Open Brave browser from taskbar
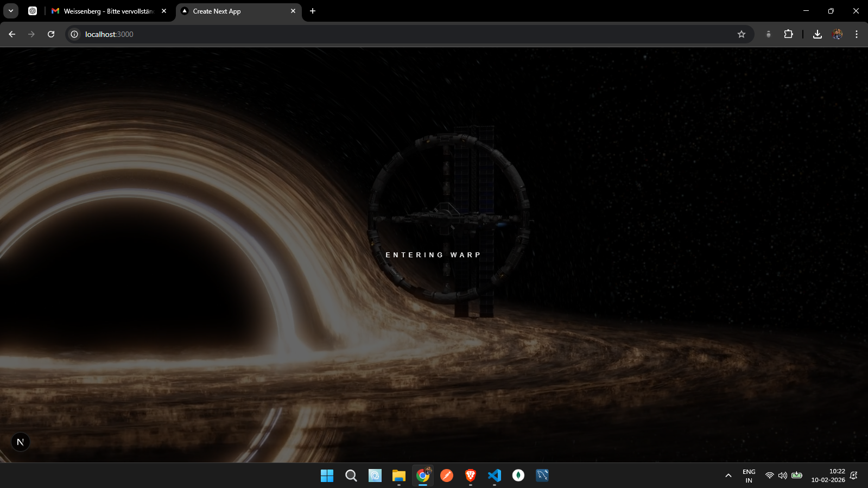The height and width of the screenshot is (488, 868). coord(471,476)
